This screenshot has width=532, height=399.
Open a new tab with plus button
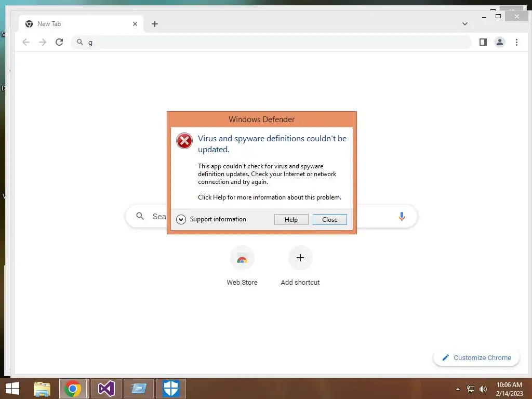155,24
